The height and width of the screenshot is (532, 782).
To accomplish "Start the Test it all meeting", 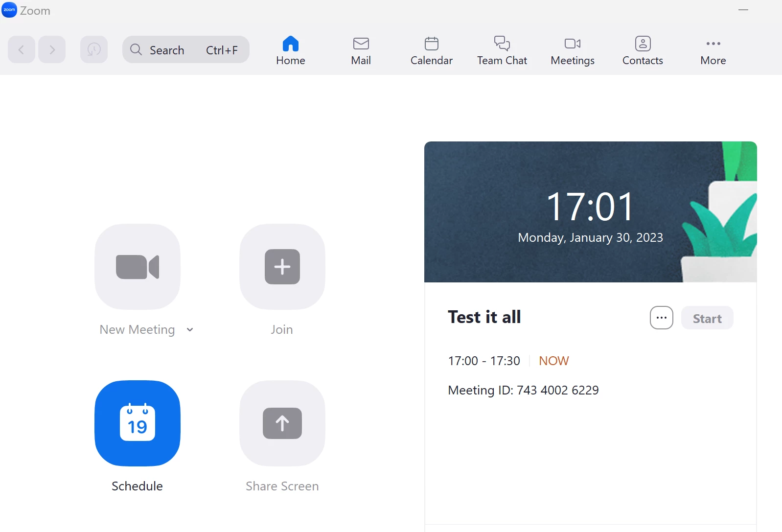I will click(x=707, y=318).
